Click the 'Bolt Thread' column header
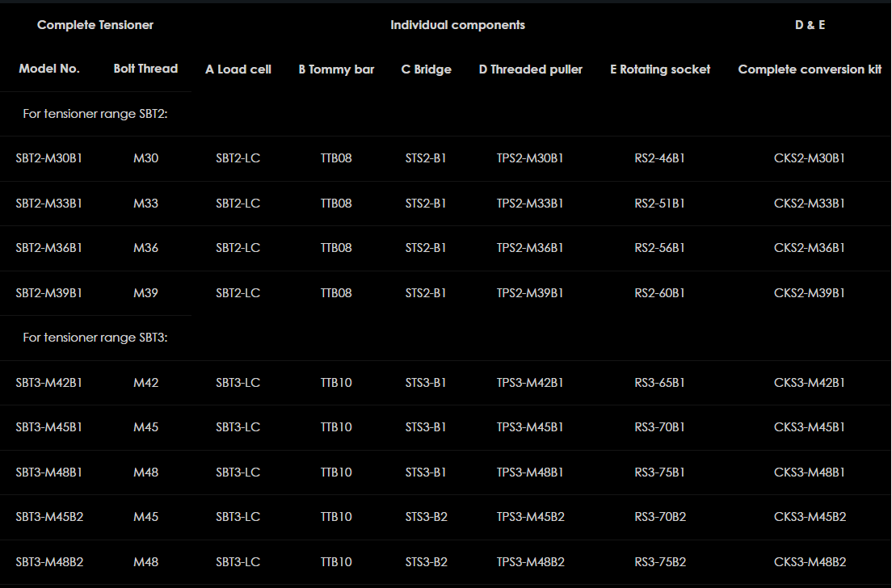This screenshot has height=588, width=892. (145, 69)
